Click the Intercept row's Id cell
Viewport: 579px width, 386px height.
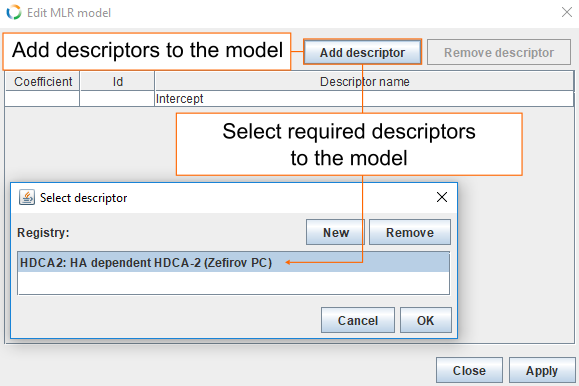117,99
